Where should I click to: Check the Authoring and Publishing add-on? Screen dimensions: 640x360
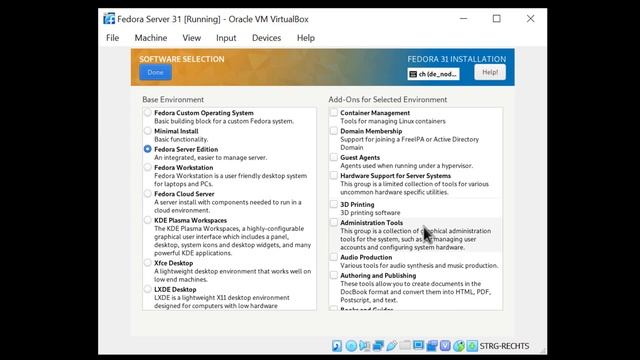(x=334, y=276)
